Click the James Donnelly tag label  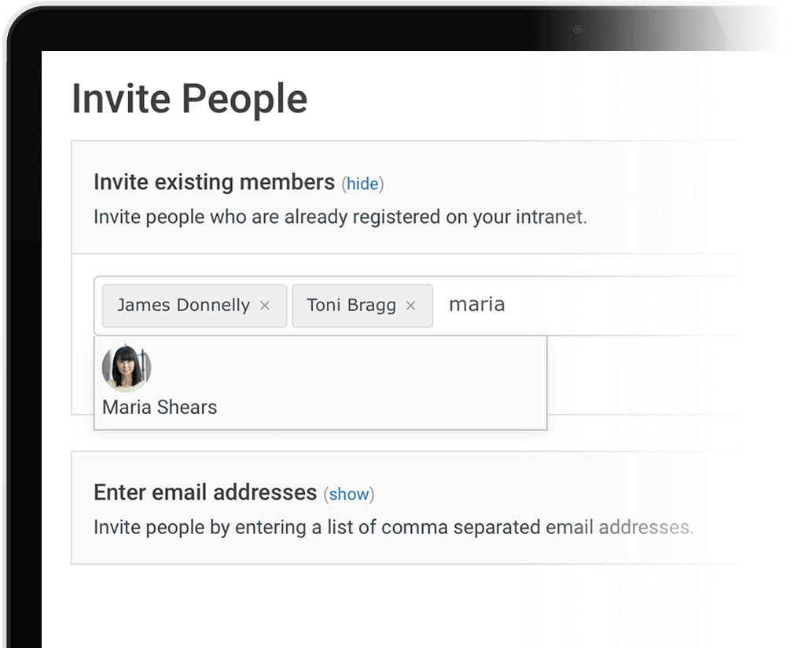(x=183, y=306)
